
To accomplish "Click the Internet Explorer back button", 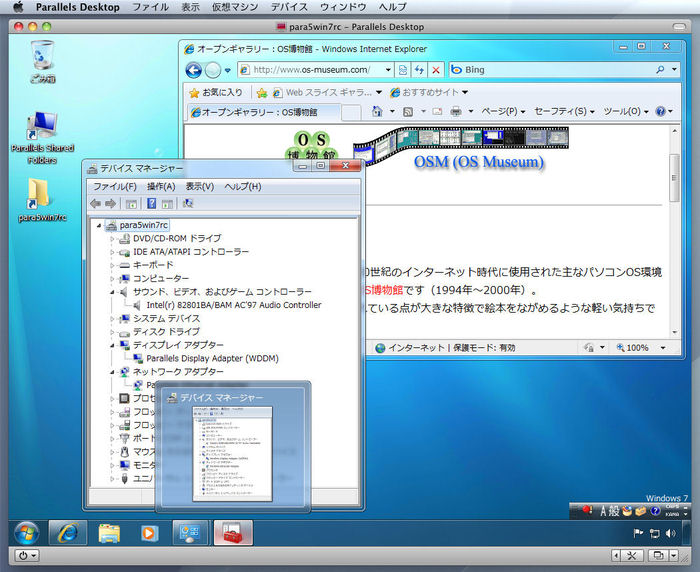I will click(194, 70).
